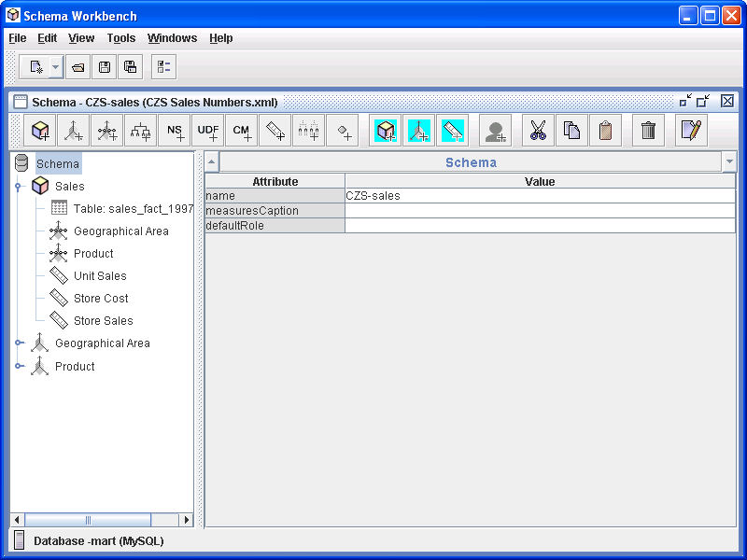
Task: Select Table: sales_fact_1997 tree item
Action: pos(134,208)
